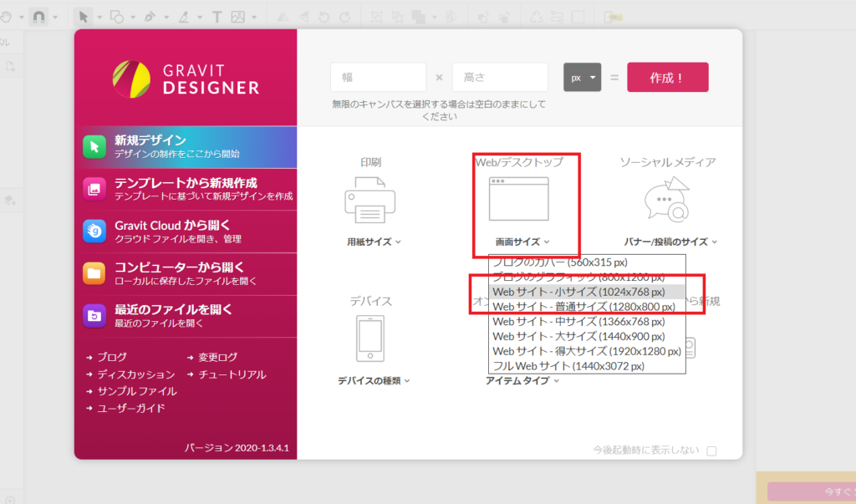Viewport: 856px width, 504px height.
Task: Click the insert image tool
Action: (238, 17)
